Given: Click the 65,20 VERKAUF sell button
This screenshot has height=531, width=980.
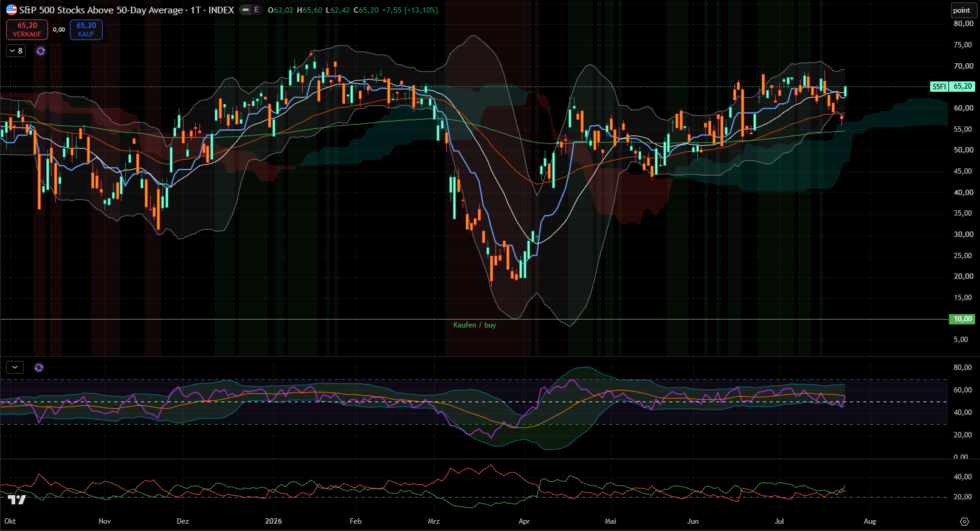Looking at the screenshot, I should pyautogui.click(x=27, y=30).
